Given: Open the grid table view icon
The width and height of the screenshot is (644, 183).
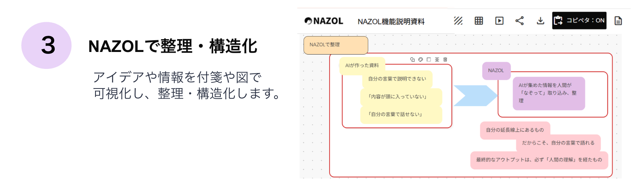Looking at the screenshot, I should coord(479,21).
